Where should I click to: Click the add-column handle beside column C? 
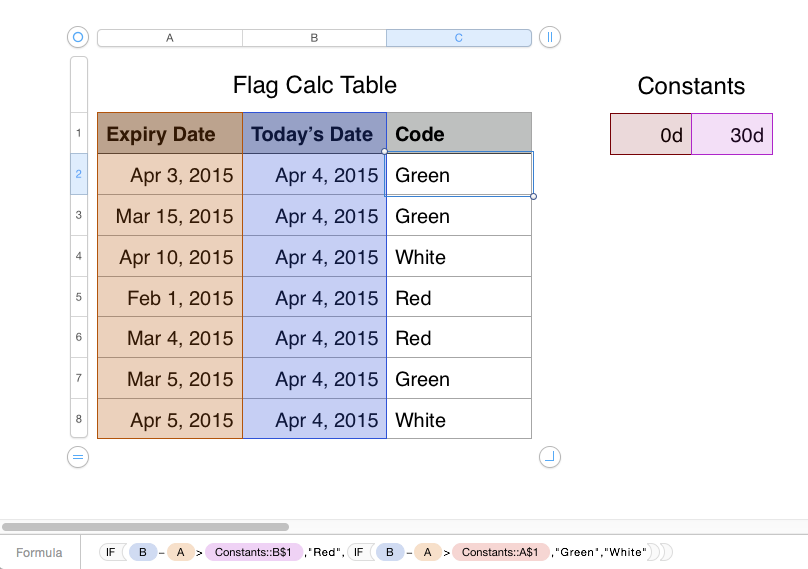(x=550, y=38)
